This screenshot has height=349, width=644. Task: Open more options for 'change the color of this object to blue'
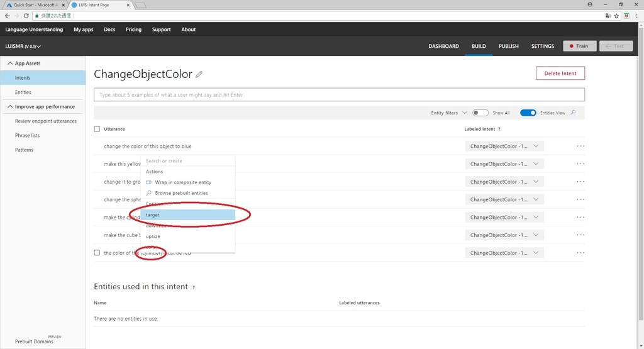click(x=580, y=146)
